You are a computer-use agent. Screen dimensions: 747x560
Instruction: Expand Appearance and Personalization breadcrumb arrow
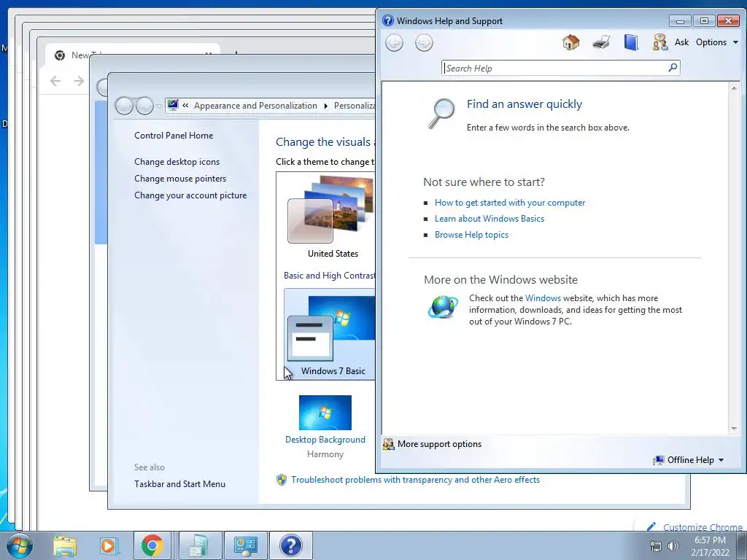(x=326, y=106)
